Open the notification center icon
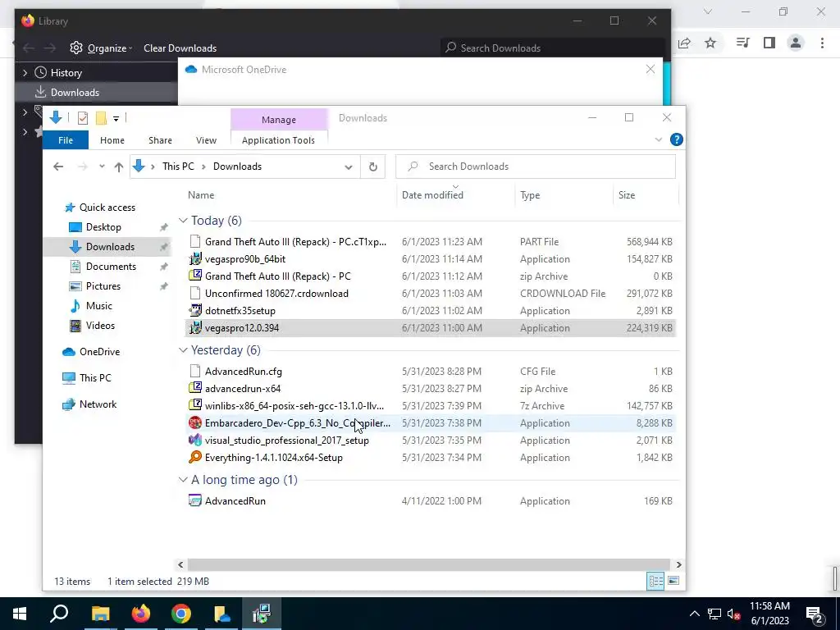The image size is (840, 630). coord(815,614)
